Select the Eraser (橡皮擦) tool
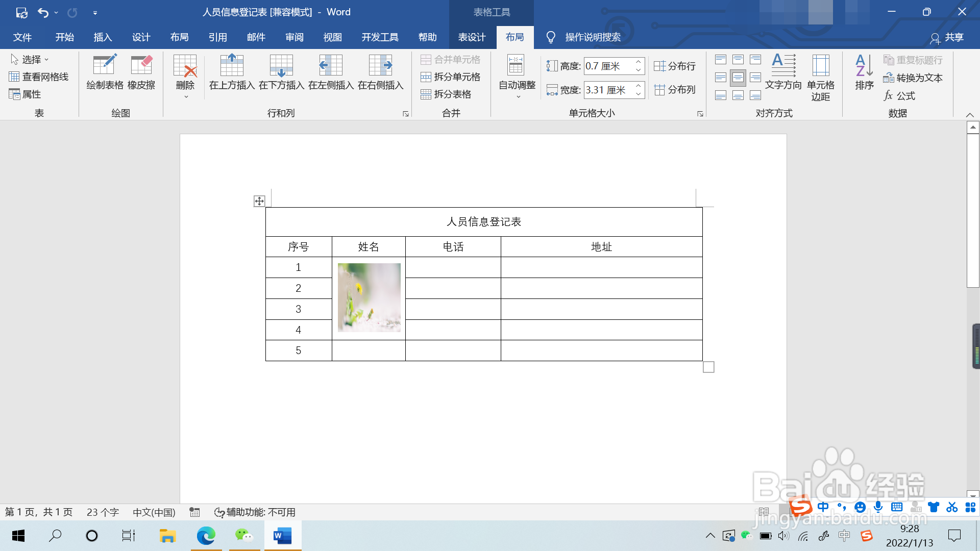Viewport: 980px width, 551px height. [141, 72]
